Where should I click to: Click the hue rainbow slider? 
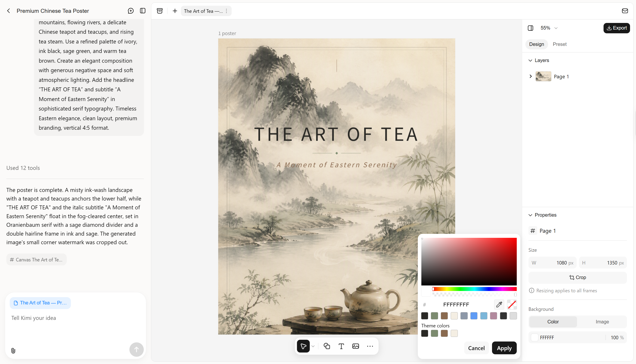pyautogui.click(x=474, y=289)
